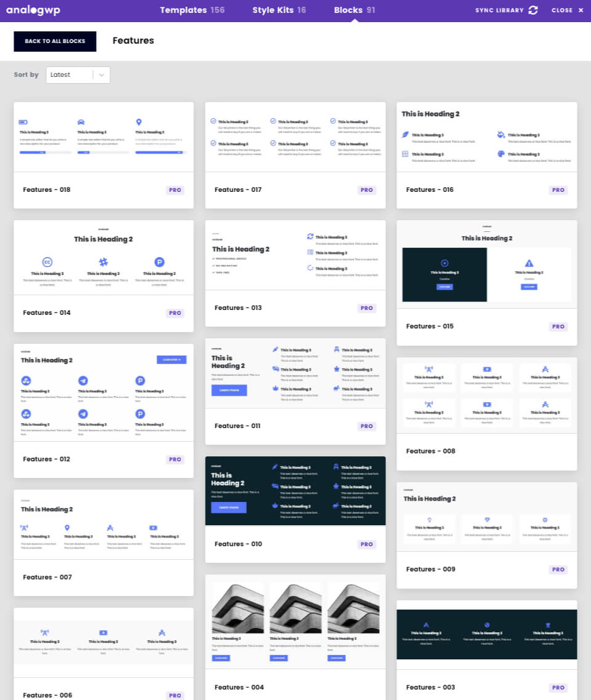
Task: Click the analogwp logo
Action: (x=33, y=10)
